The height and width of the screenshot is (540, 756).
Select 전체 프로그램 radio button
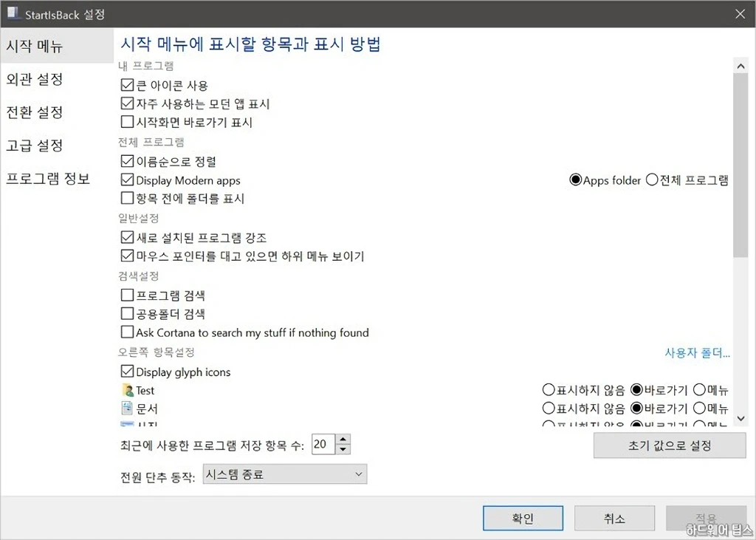(x=652, y=180)
